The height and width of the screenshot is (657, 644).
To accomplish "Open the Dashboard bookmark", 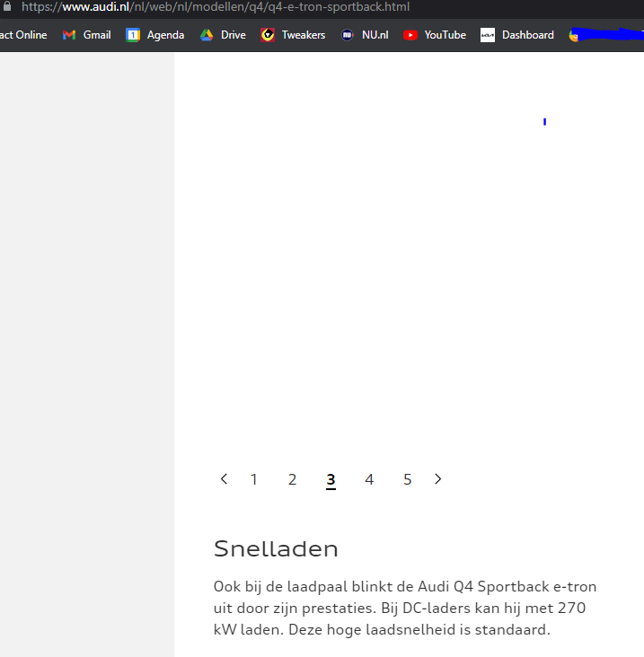I will pos(517,35).
